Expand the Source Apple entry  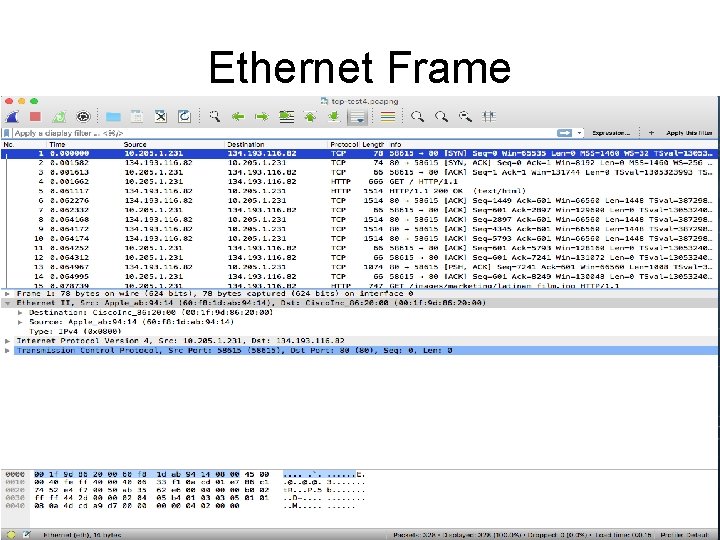point(20,322)
